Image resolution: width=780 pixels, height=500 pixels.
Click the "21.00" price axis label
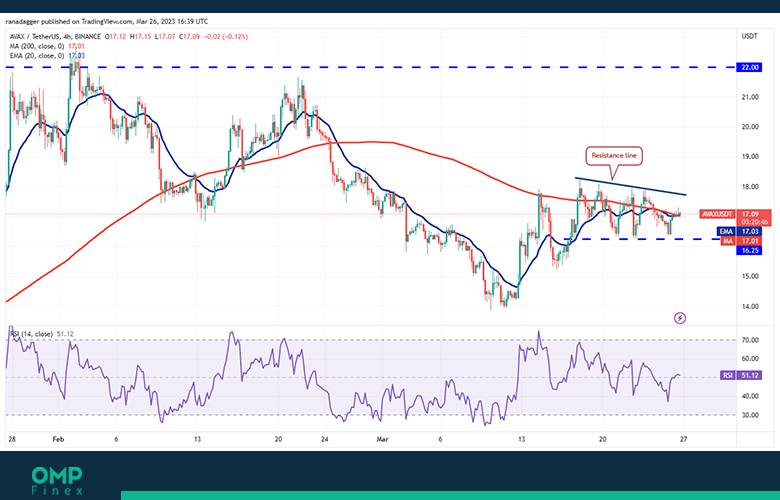(750, 97)
